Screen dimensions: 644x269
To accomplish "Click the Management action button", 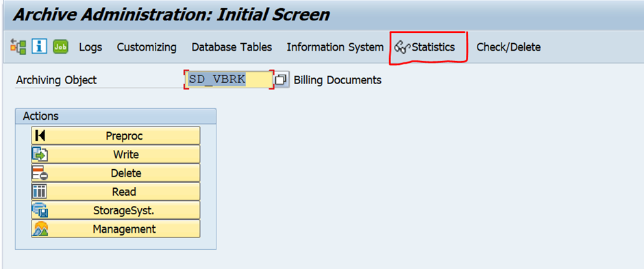I will point(116,229).
